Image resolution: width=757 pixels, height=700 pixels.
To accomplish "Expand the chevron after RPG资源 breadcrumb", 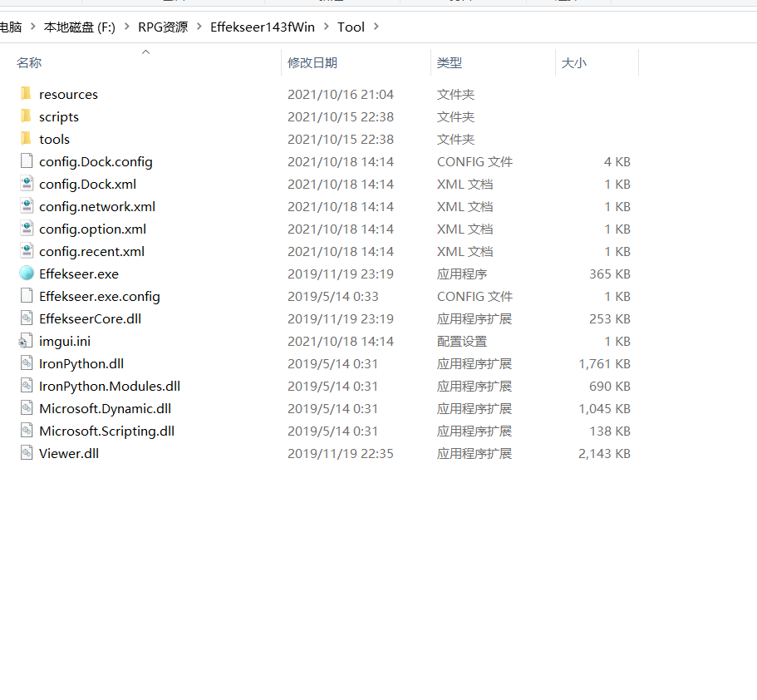I will tap(199, 27).
